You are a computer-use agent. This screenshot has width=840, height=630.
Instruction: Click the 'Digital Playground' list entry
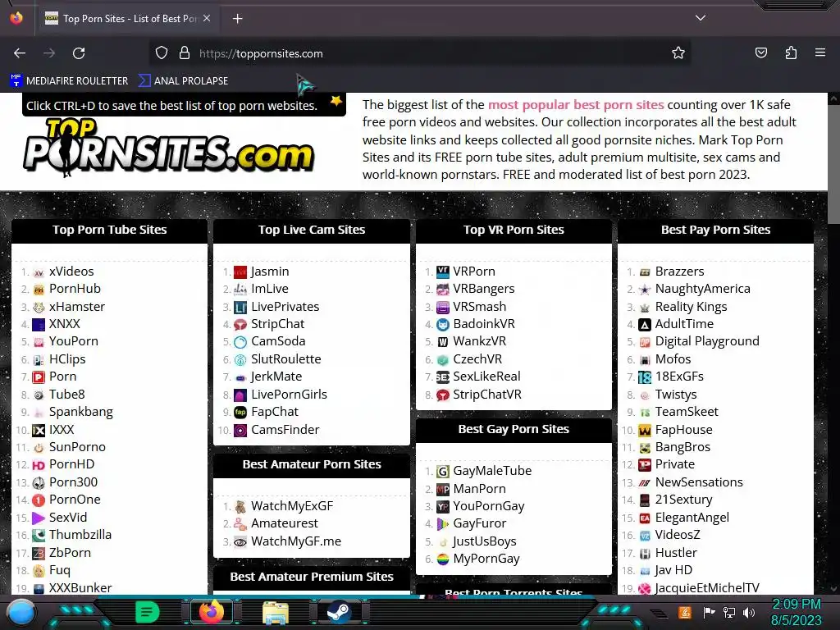pos(707,341)
